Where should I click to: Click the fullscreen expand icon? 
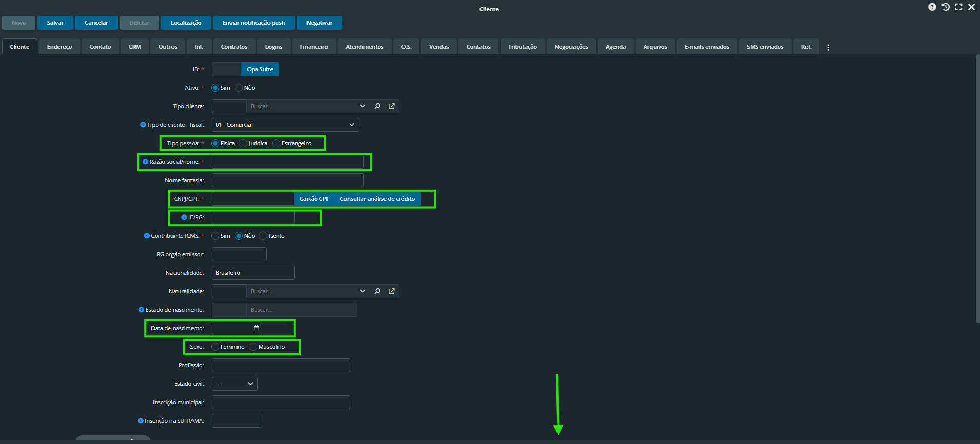[958, 7]
